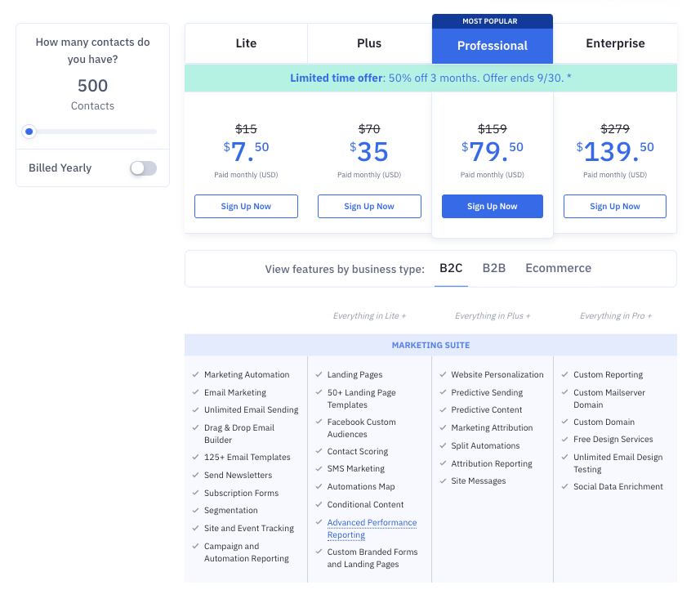
Task: Click the Custom Mailserver Domain text
Action: 609,399
